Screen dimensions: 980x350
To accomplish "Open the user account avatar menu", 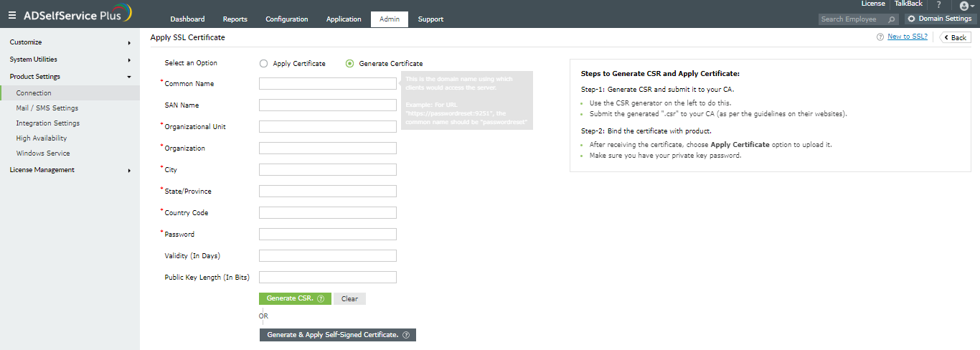I will click(966, 6).
